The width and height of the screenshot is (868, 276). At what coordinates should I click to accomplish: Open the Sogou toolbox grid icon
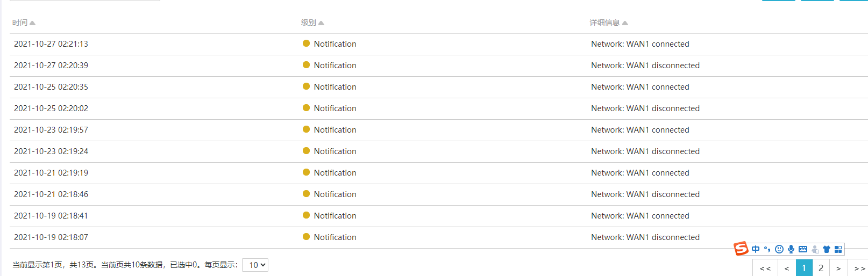coord(838,249)
